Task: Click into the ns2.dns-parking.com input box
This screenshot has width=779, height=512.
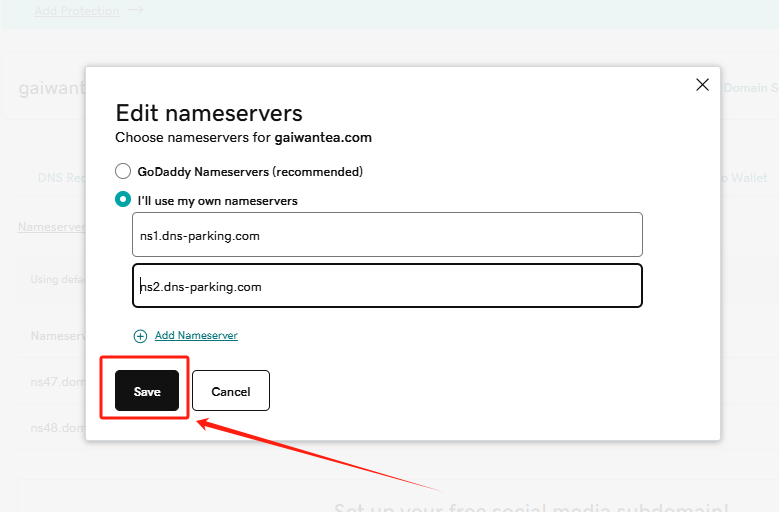Action: point(387,286)
